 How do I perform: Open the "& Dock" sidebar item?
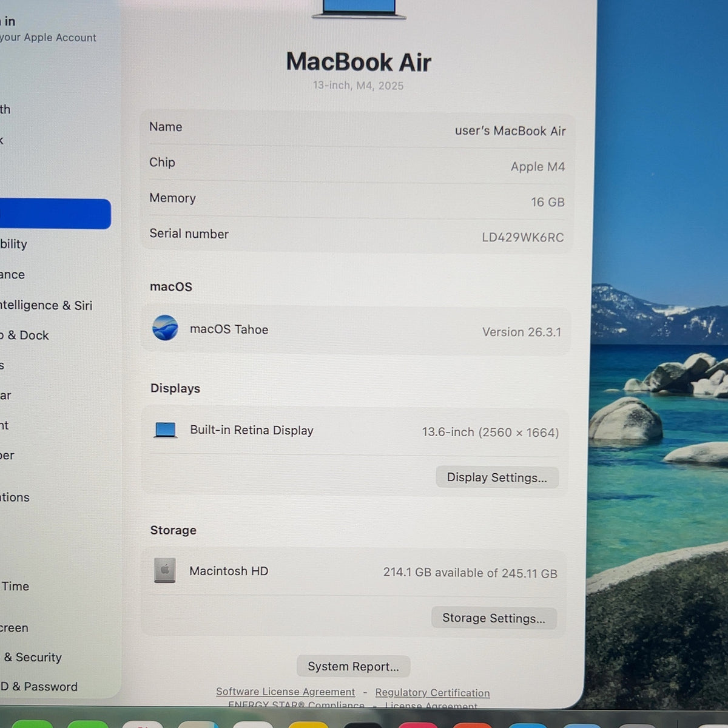(24, 335)
